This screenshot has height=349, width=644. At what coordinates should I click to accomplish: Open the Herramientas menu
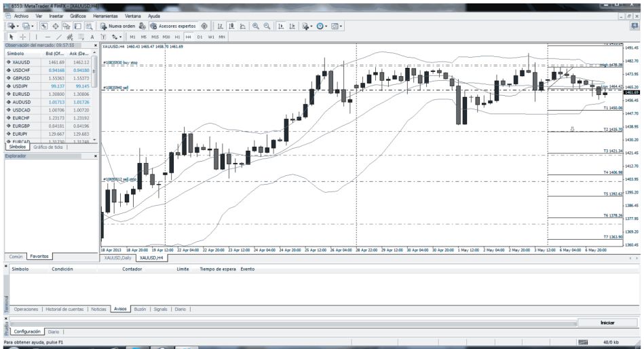point(105,15)
